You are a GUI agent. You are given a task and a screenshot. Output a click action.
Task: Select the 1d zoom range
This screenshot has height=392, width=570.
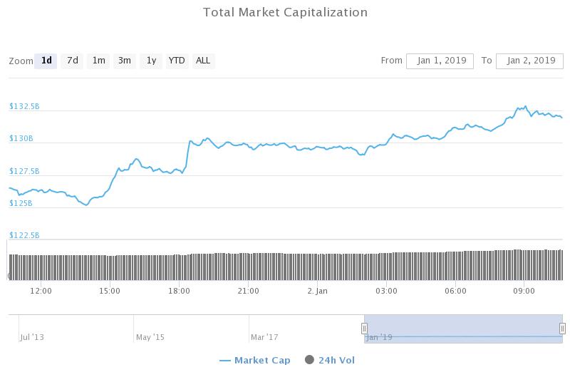click(46, 61)
